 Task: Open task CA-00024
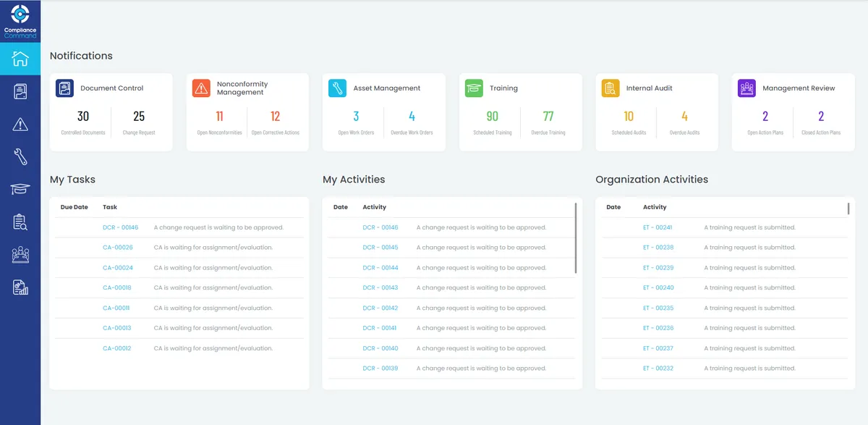pos(118,268)
